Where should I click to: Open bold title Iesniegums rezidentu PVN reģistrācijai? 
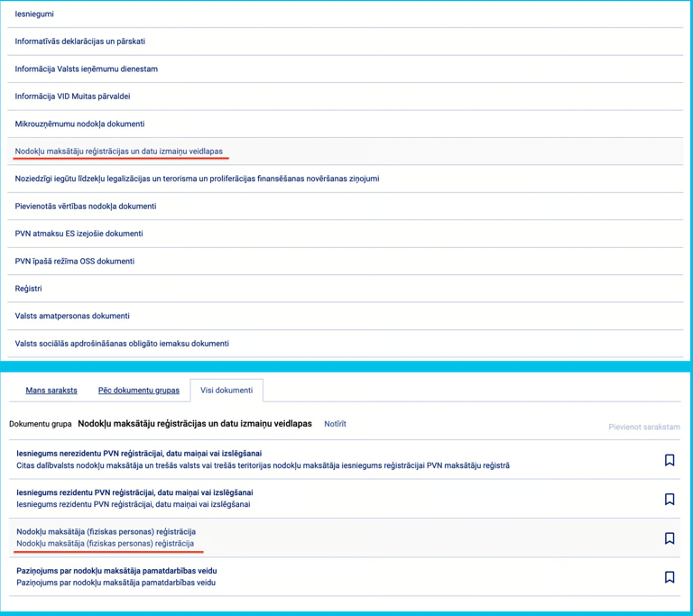tap(134, 492)
